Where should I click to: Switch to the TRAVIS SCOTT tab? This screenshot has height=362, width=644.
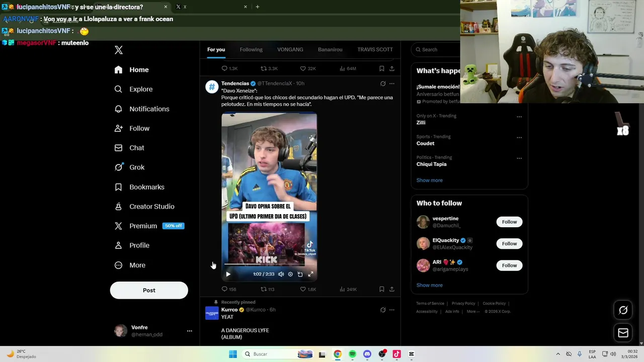375,49
